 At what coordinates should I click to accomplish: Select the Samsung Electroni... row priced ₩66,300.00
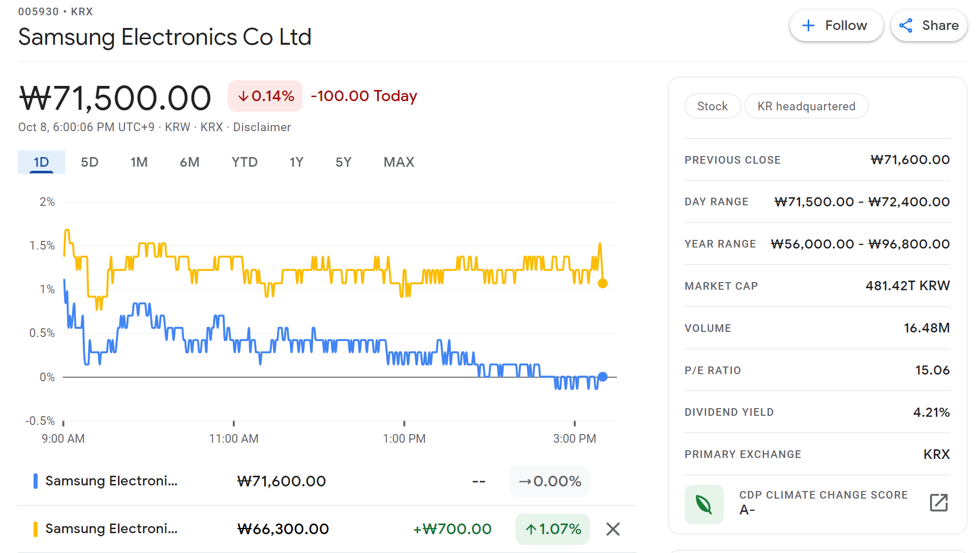(x=327, y=529)
